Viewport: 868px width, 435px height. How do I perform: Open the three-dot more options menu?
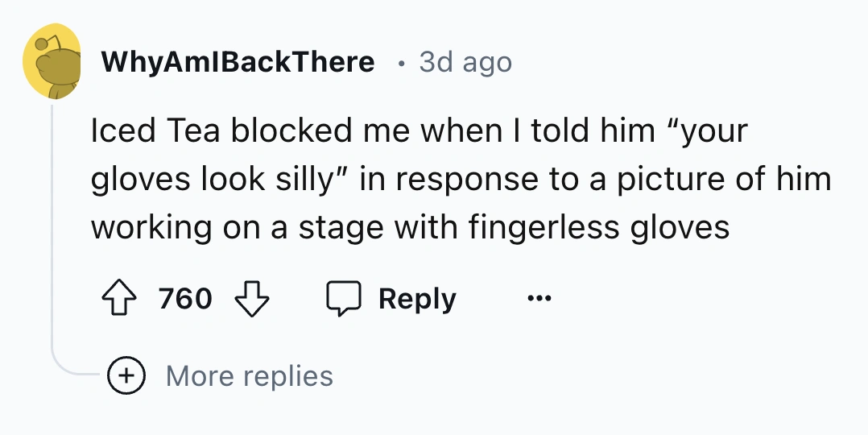tap(539, 299)
